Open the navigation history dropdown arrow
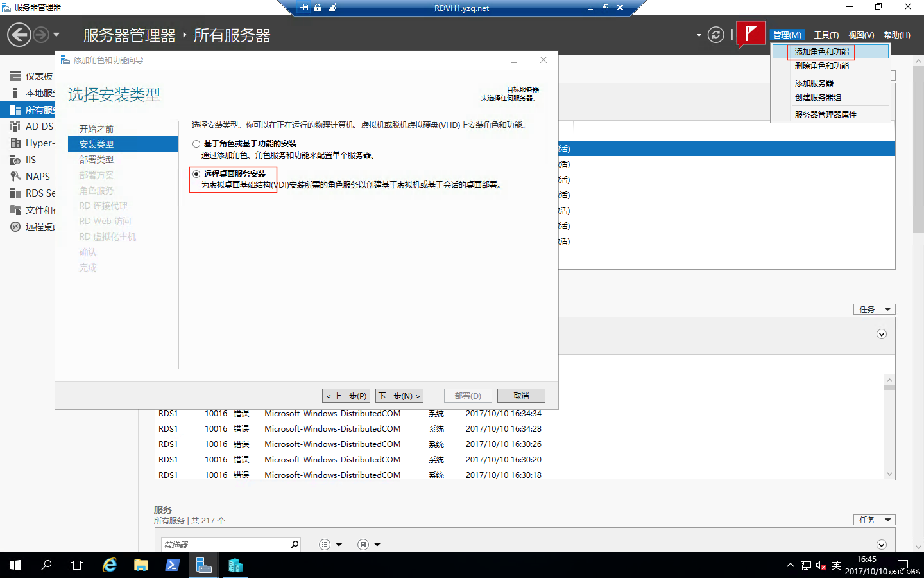The width and height of the screenshot is (924, 578). point(56,35)
